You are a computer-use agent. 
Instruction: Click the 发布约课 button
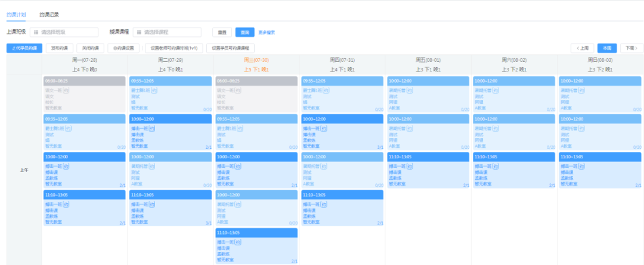point(60,48)
